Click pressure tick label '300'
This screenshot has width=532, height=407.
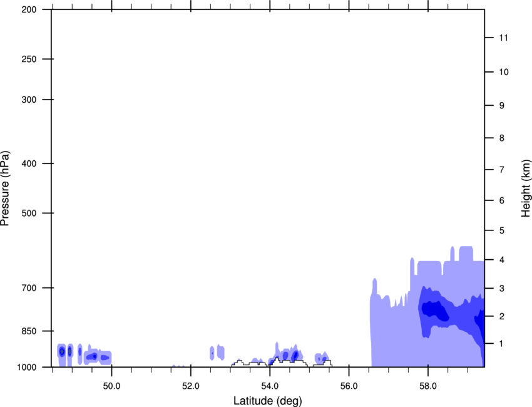(x=29, y=100)
